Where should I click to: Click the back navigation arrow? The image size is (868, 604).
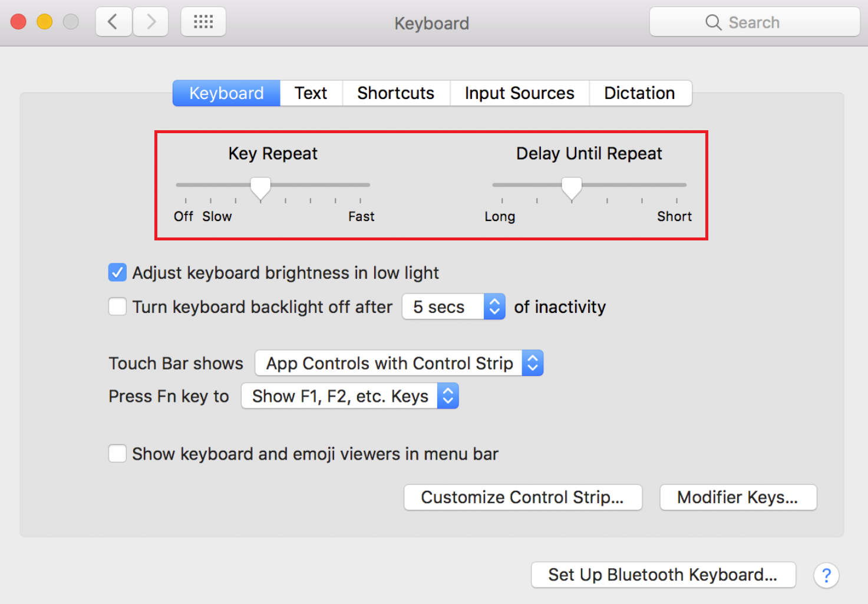click(113, 22)
